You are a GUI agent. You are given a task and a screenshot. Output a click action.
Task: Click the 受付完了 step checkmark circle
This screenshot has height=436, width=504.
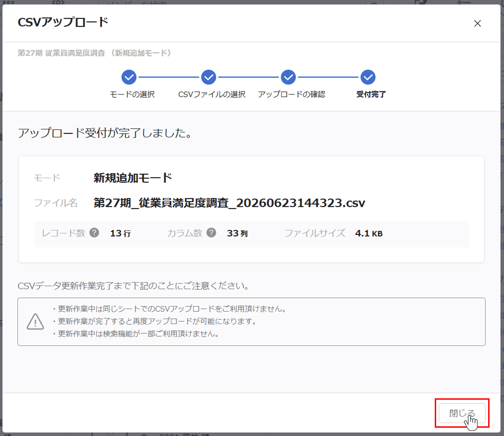pyautogui.click(x=368, y=77)
